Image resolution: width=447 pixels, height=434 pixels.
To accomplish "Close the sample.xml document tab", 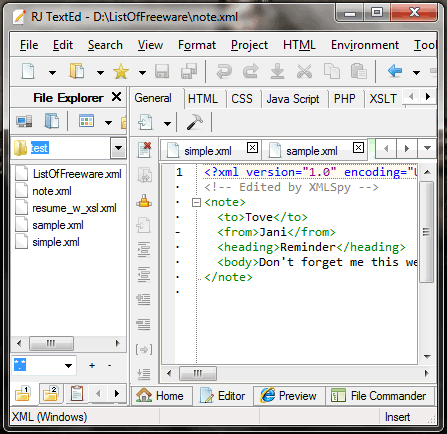I will [x=358, y=147].
